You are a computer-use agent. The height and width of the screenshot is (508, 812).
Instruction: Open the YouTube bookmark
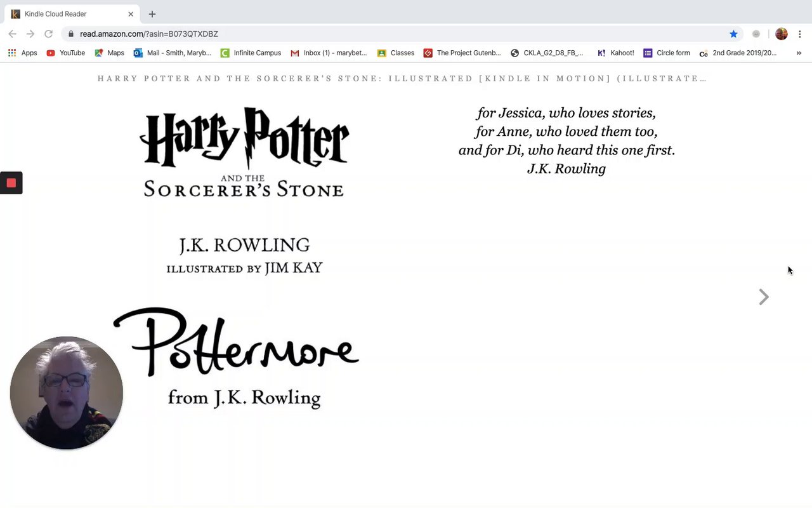point(66,53)
